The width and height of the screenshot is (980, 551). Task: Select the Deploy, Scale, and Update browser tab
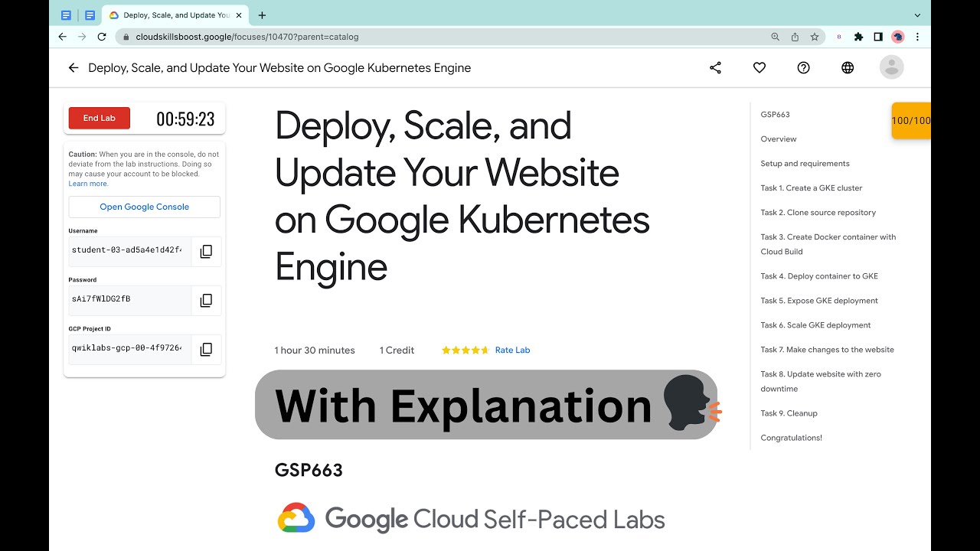pos(175,15)
